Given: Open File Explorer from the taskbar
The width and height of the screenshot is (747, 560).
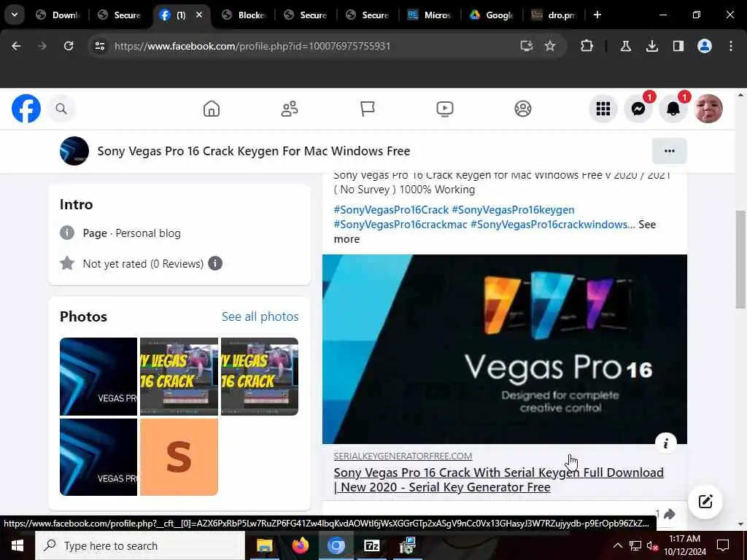Looking at the screenshot, I should (264, 545).
